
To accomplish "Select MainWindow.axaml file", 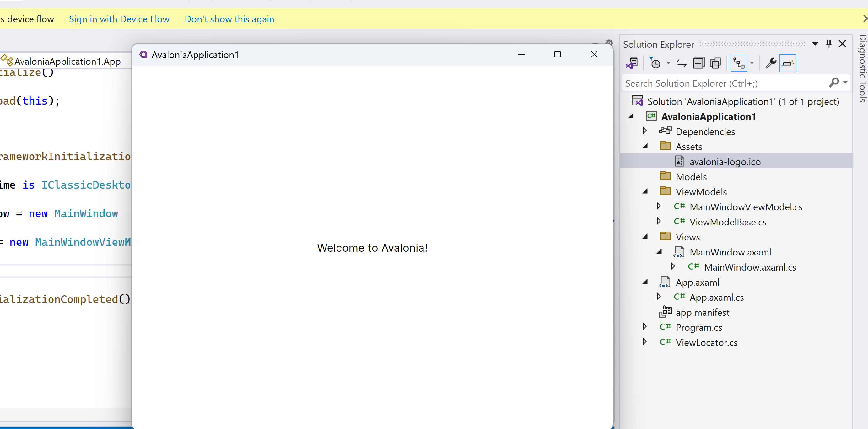I will [730, 252].
